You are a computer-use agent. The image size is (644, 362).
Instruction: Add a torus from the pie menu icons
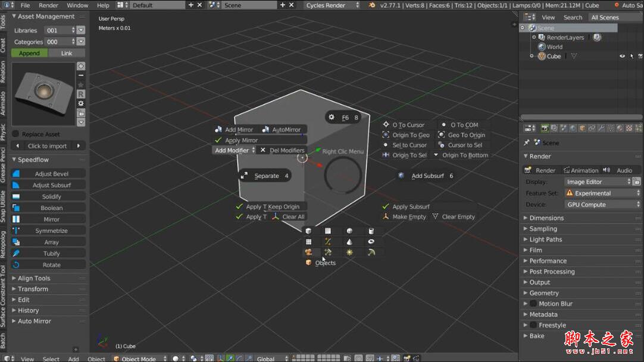point(371,242)
